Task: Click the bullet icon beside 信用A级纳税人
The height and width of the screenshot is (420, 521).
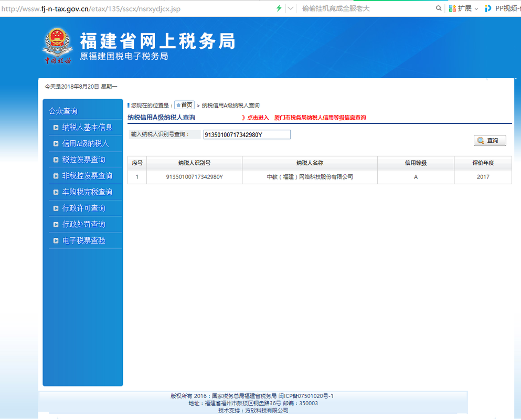Action: click(x=56, y=144)
